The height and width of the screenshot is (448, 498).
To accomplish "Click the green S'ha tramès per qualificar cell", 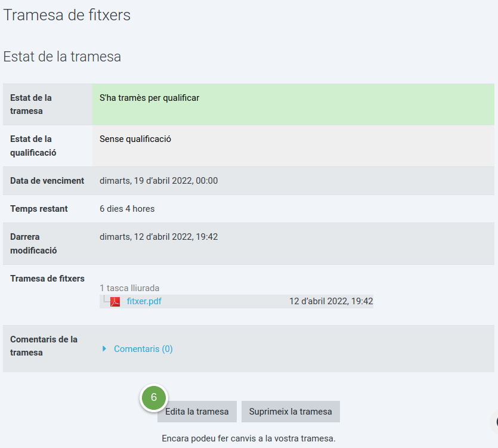I will tap(293, 104).
